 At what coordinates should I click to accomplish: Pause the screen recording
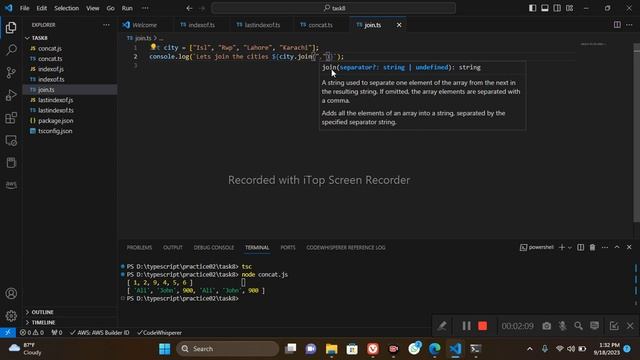(466, 326)
